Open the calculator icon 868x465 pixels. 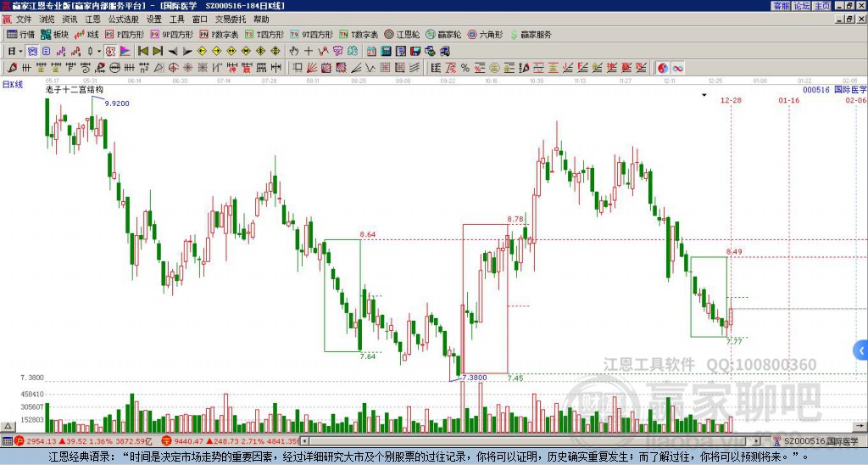[386, 52]
